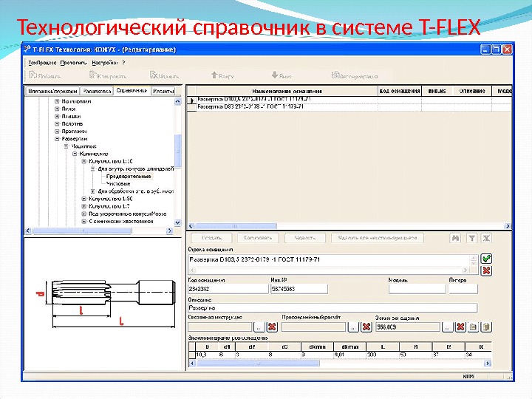Click the tree panel vertical scrollbar thumb
The image size is (532, 399).
178,151
